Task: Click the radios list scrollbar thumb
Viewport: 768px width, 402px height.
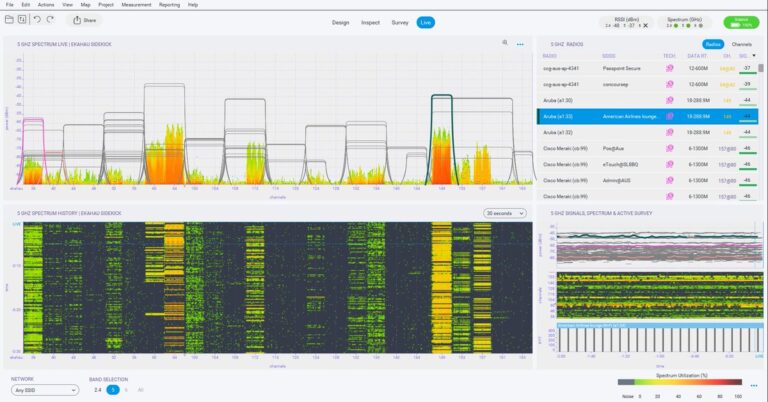Action: coord(761,68)
